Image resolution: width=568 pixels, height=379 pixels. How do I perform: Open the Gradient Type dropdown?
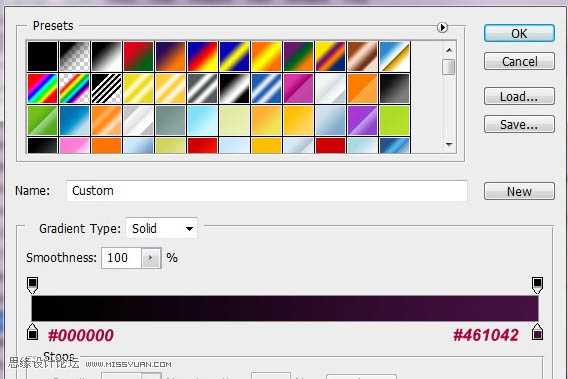(x=162, y=228)
